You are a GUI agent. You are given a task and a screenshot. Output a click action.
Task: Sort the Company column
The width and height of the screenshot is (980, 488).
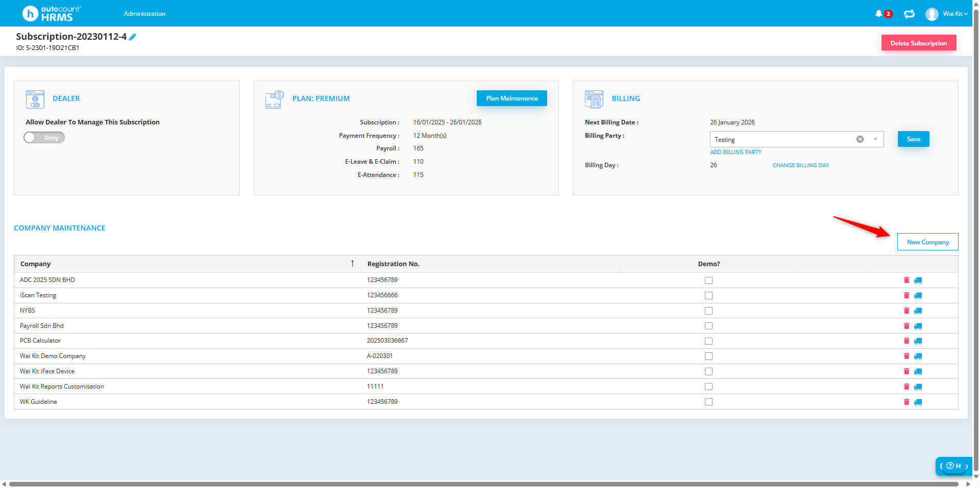point(187,264)
